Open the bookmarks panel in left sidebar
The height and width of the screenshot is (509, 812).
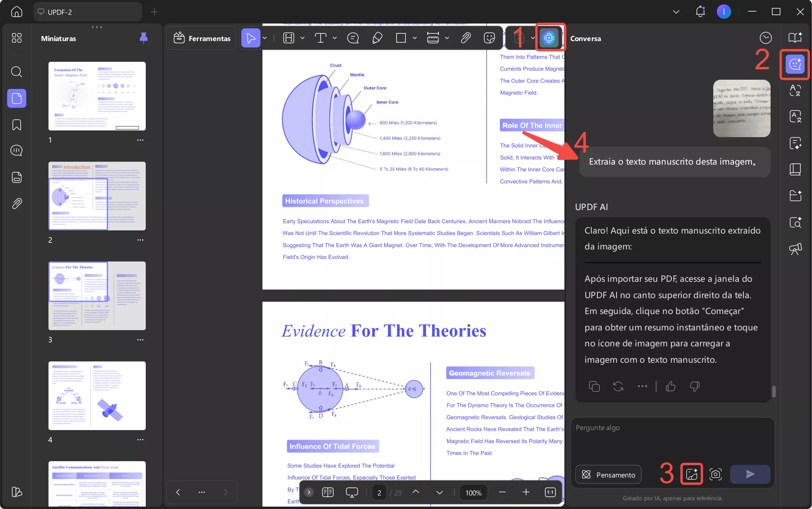17,125
